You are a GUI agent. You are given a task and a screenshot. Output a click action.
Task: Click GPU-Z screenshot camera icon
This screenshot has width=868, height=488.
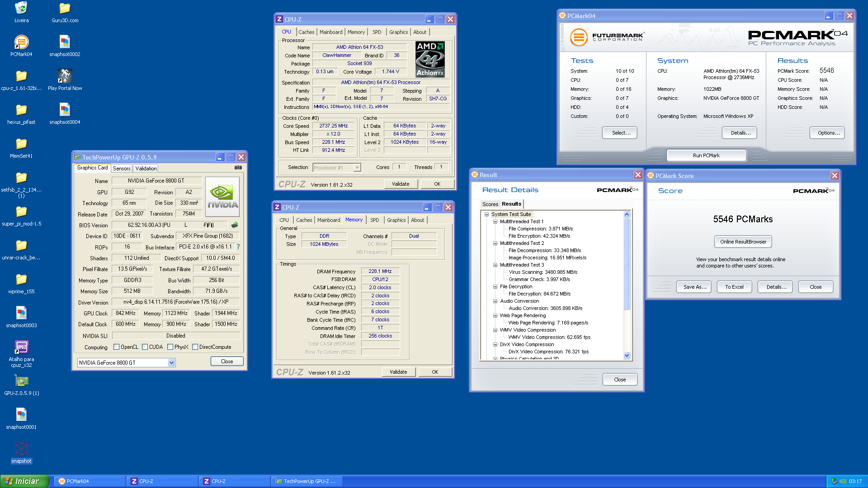[238, 168]
